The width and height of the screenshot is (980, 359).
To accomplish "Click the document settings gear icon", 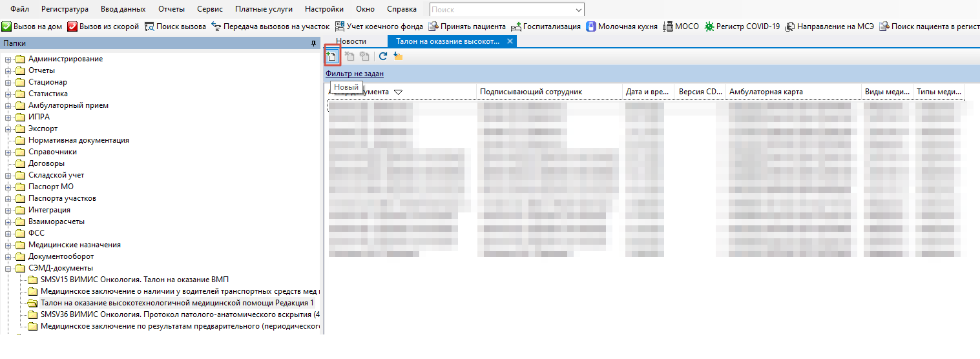I will click(x=364, y=56).
